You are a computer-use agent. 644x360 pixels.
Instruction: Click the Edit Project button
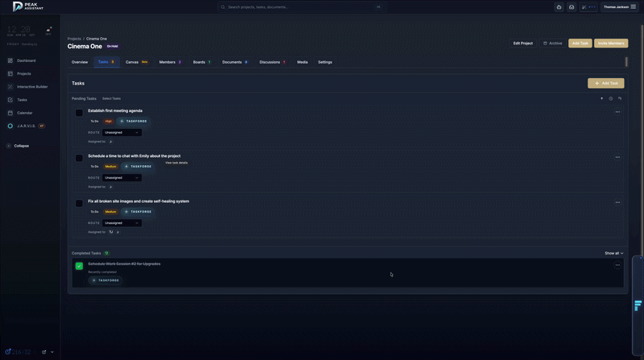pos(522,43)
